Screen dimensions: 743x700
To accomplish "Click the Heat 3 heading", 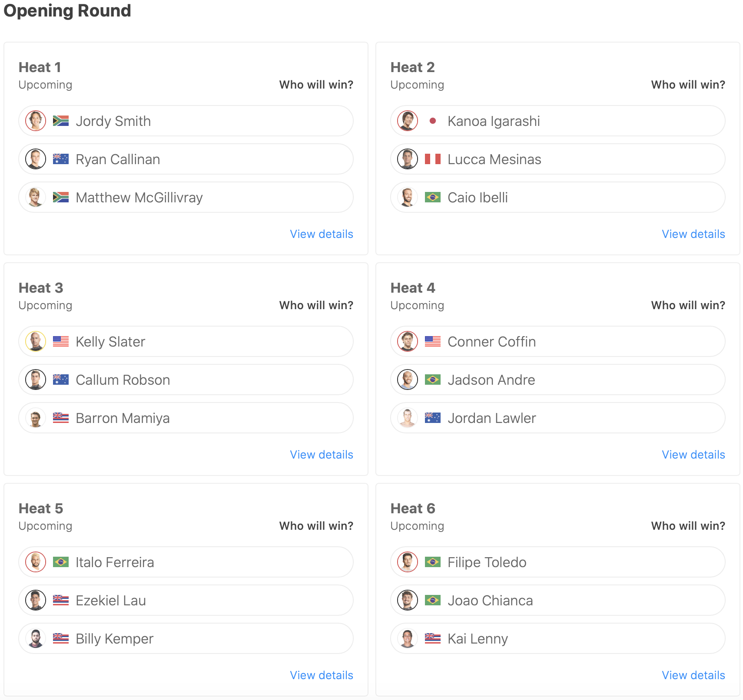I will coord(41,288).
